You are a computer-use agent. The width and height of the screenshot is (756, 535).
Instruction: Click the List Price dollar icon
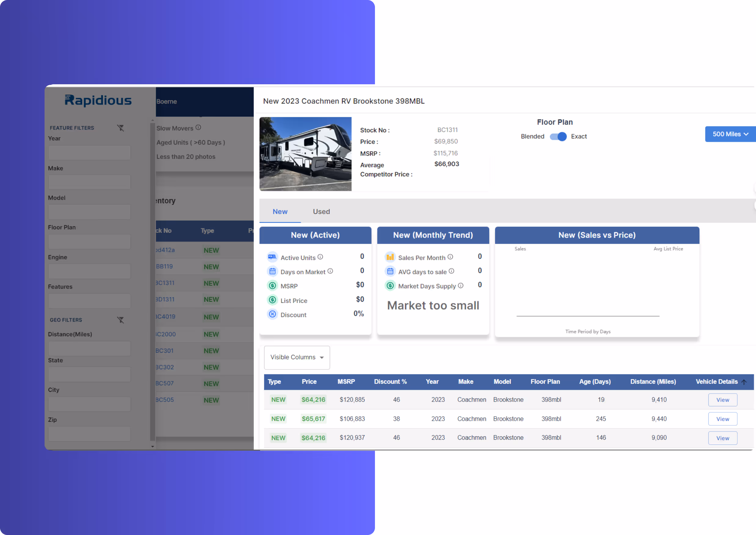272,300
